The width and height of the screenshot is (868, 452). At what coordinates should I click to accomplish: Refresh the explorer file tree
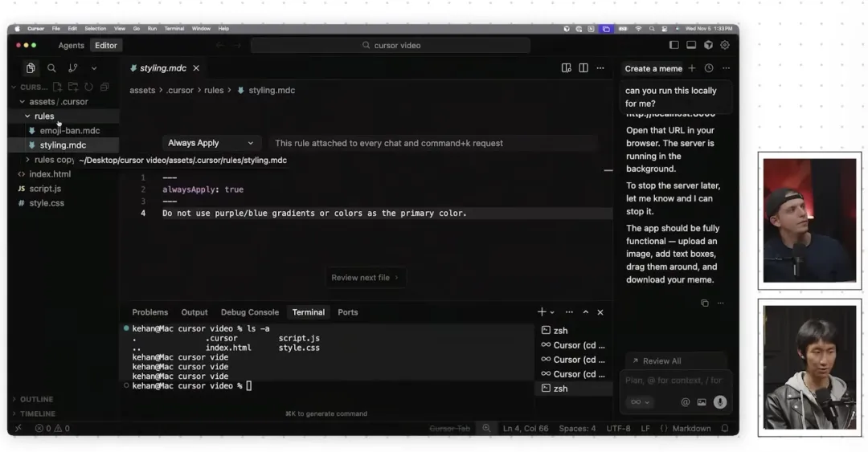[88, 87]
